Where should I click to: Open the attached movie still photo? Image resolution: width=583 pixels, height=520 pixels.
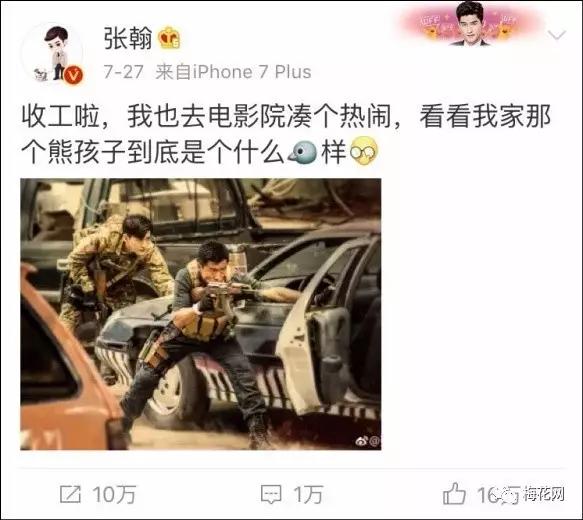click(201, 314)
